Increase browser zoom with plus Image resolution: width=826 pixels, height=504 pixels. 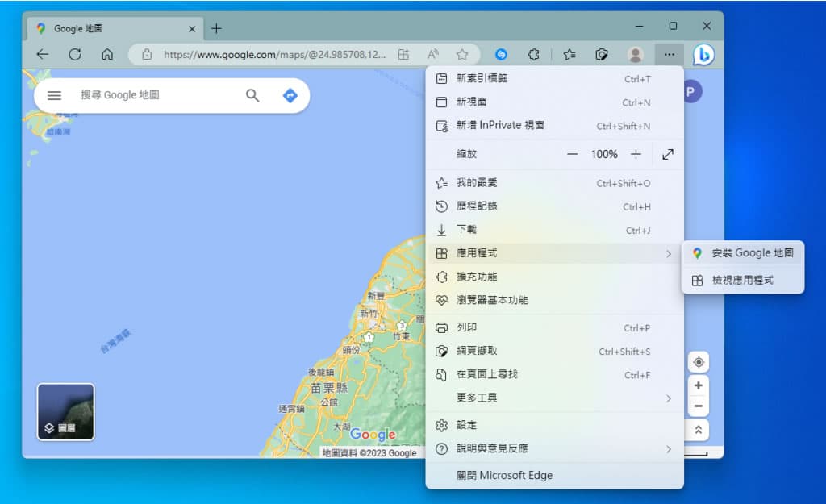click(636, 154)
